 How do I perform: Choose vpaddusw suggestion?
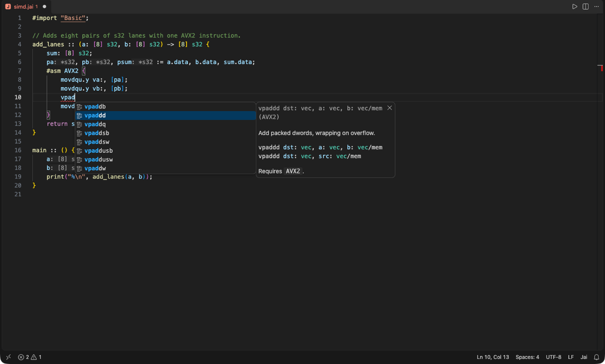(166, 159)
